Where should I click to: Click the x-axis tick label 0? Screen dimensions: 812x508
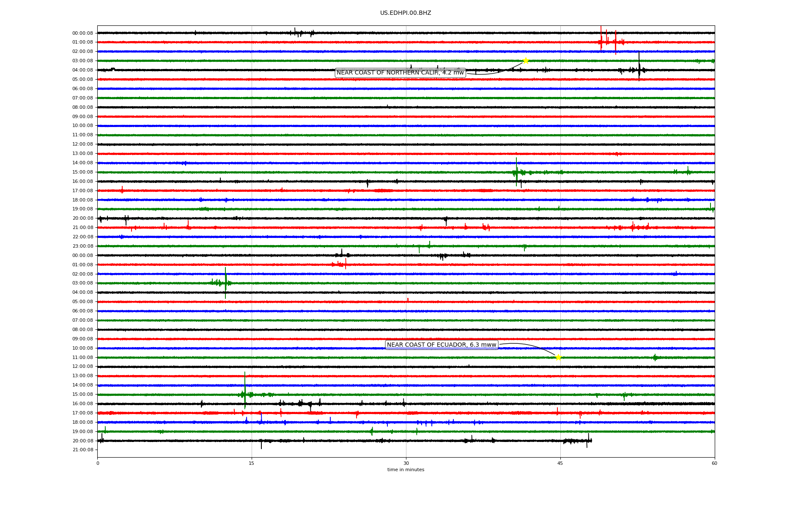click(98, 463)
